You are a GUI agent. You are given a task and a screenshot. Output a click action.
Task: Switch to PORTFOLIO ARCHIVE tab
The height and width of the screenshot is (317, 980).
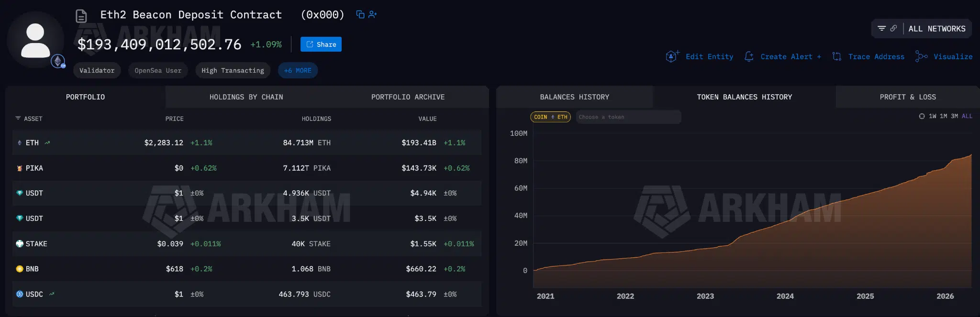pos(408,97)
